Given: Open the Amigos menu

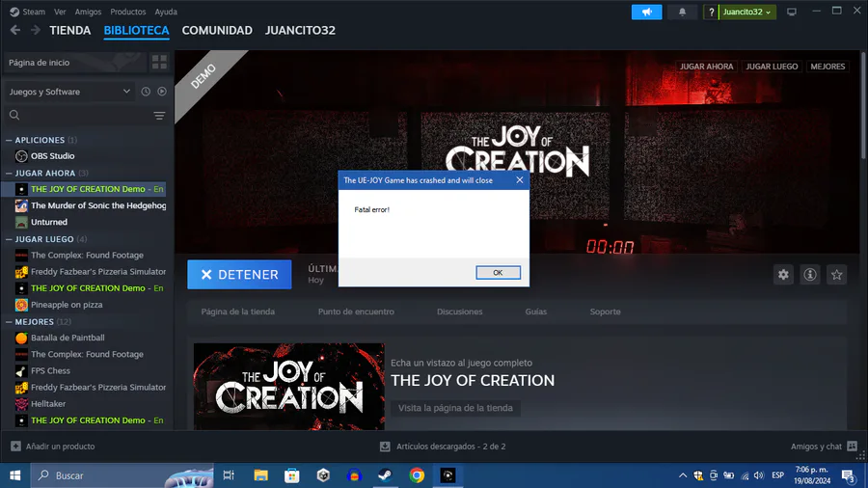Looking at the screenshot, I should (x=88, y=12).
